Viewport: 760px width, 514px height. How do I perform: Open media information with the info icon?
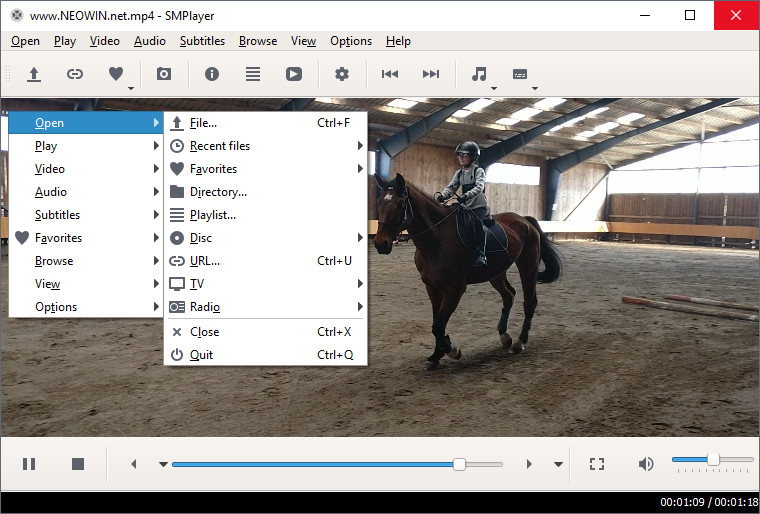point(212,74)
